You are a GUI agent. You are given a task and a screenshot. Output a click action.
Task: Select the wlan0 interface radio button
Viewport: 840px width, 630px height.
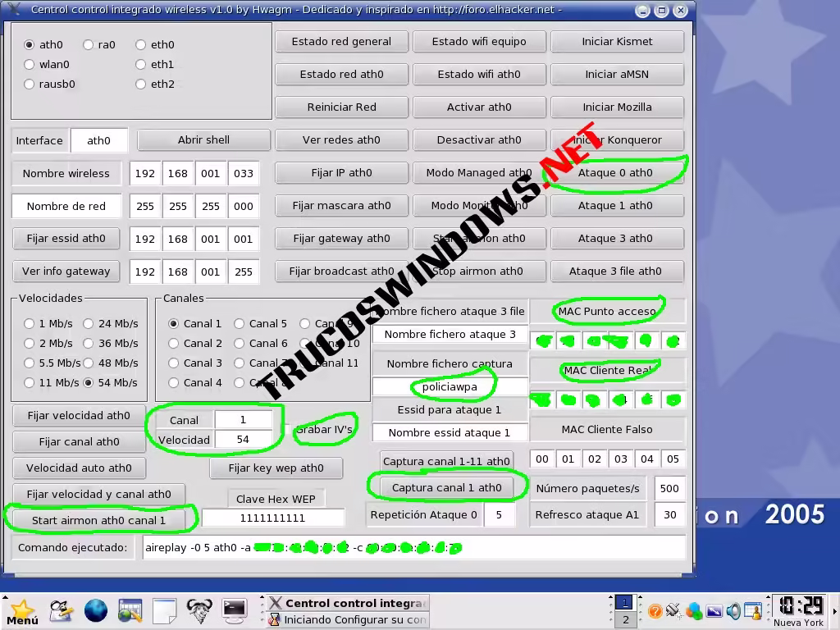pos(30,64)
